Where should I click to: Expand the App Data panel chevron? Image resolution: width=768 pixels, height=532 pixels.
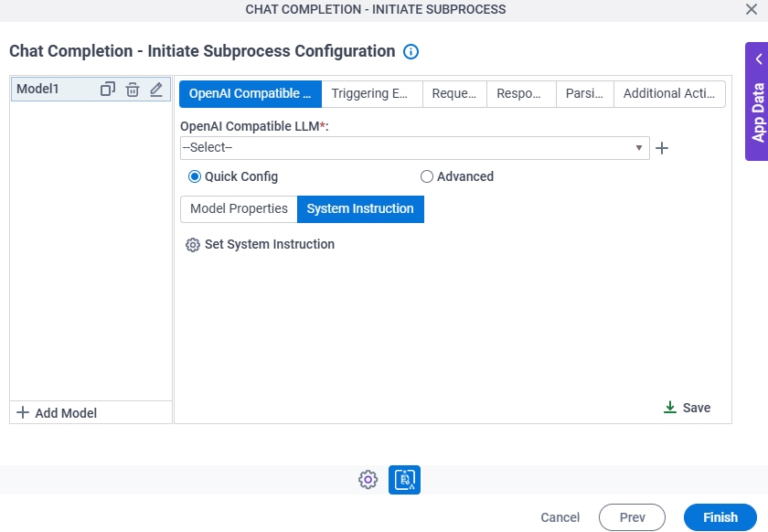point(759,59)
